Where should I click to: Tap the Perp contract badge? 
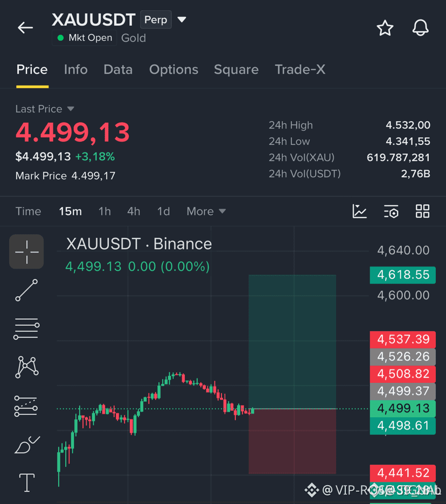point(156,19)
